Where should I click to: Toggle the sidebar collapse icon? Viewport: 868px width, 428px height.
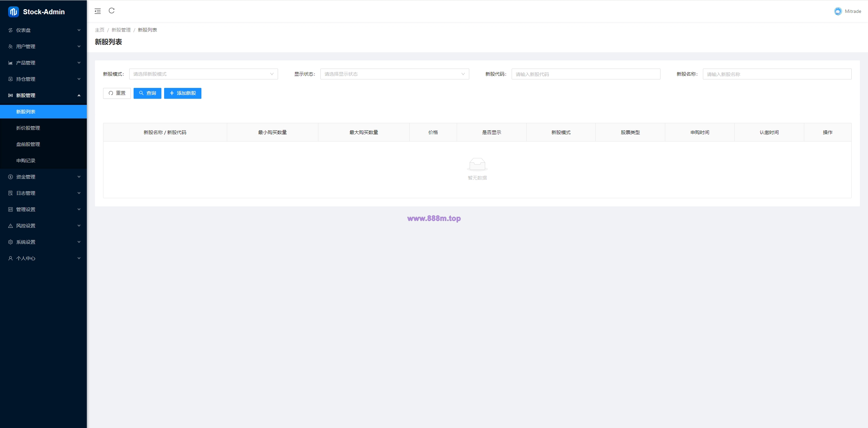point(98,11)
